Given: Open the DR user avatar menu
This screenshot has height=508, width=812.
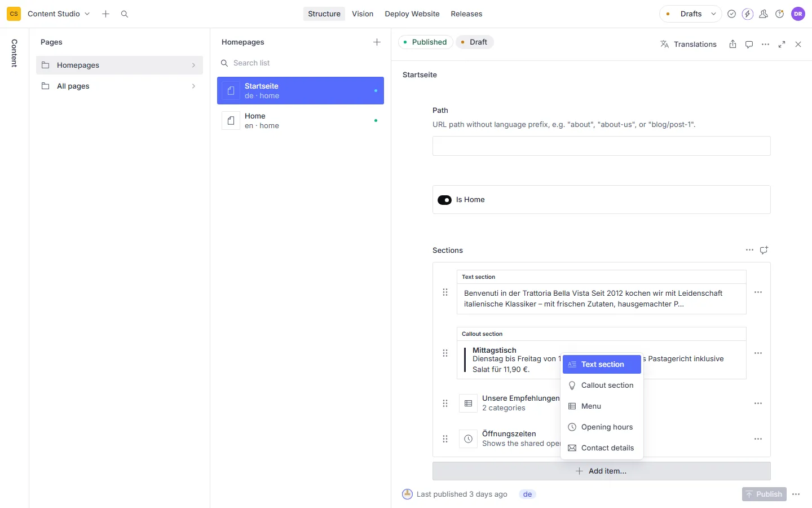Looking at the screenshot, I should pyautogui.click(x=798, y=14).
